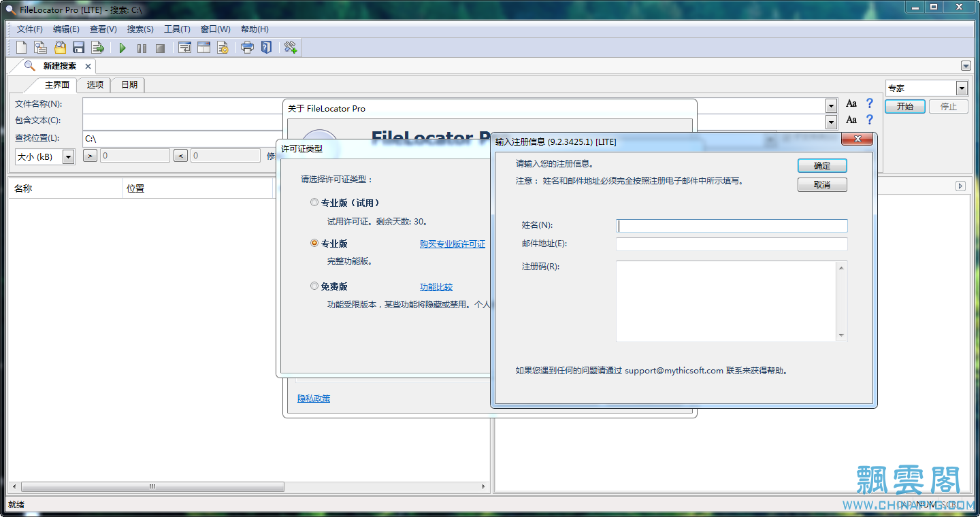Click 取消 in the registration dialog
The image size is (980, 517).
pos(822,185)
